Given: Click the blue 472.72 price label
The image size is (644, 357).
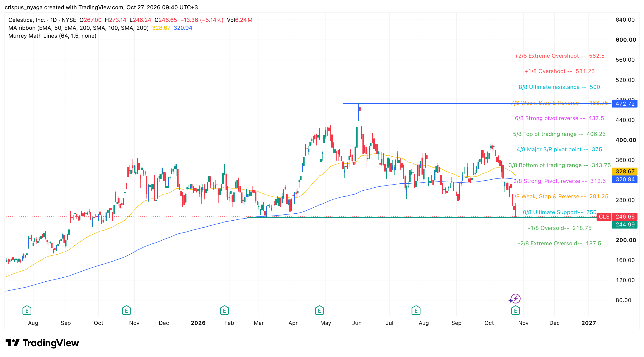Looking at the screenshot, I should [625, 104].
